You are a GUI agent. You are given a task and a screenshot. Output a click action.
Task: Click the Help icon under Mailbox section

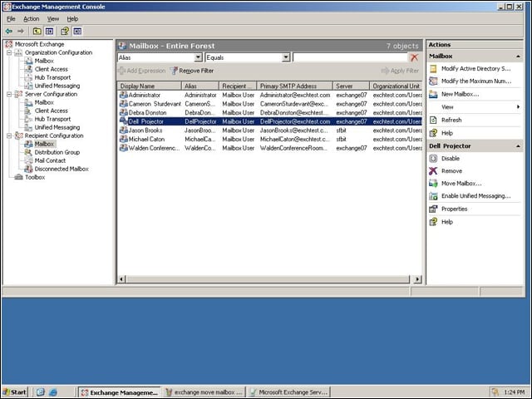pos(433,133)
